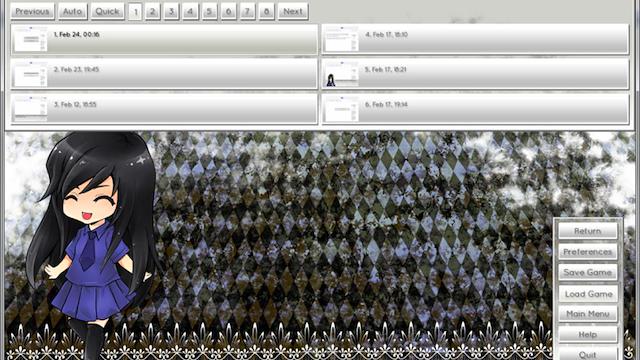This screenshot has width=640, height=360.
Task: Open the Auto saves page
Action: (73, 11)
